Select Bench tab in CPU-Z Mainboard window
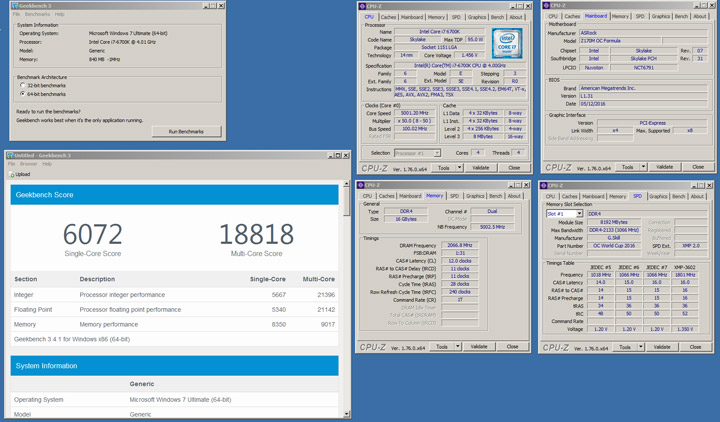 [x=681, y=16]
